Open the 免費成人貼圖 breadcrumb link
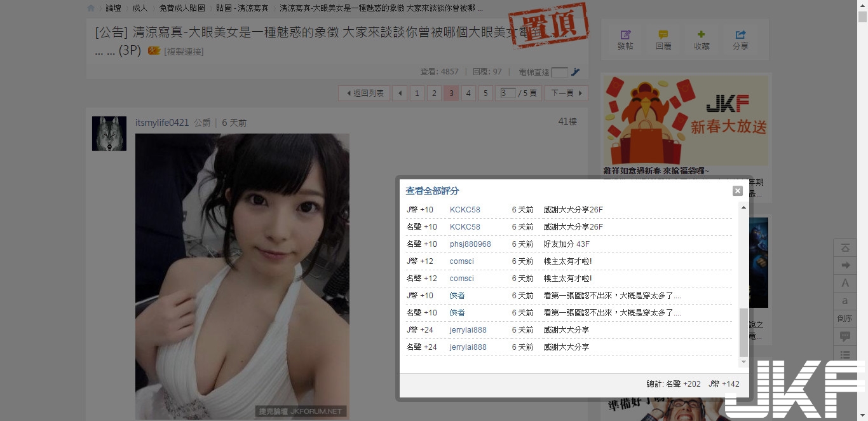 [x=182, y=8]
